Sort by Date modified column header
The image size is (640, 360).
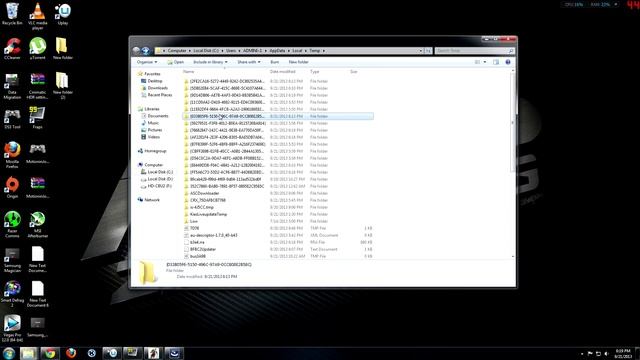pyautogui.click(x=282, y=71)
